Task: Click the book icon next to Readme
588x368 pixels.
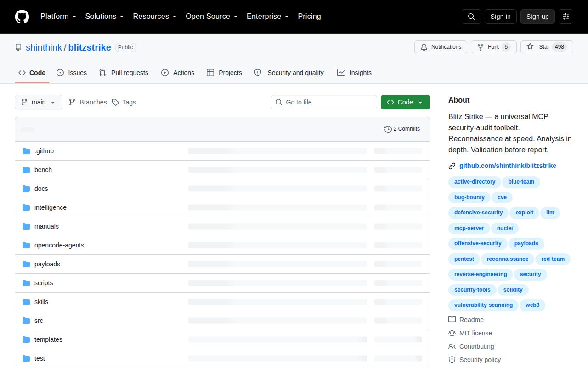Action: 452,320
